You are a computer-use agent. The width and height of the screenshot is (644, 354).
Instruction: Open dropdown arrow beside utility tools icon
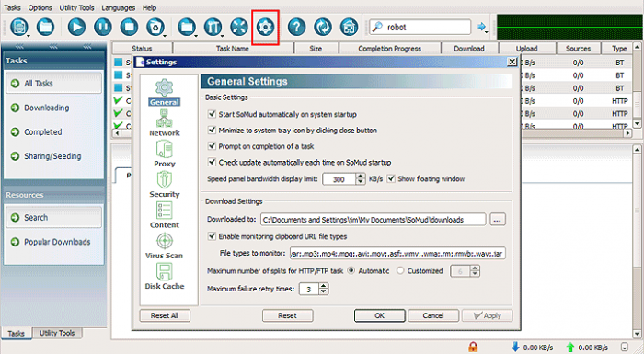(223, 35)
